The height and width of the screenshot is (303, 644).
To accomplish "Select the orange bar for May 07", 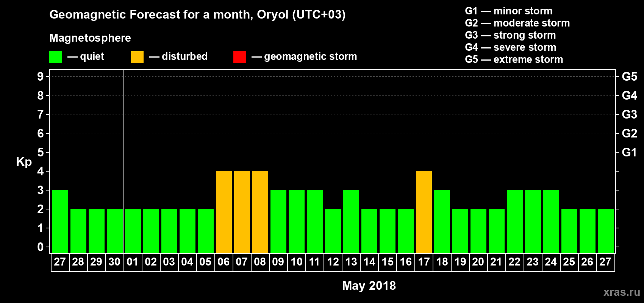I will click(x=242, y=212).
